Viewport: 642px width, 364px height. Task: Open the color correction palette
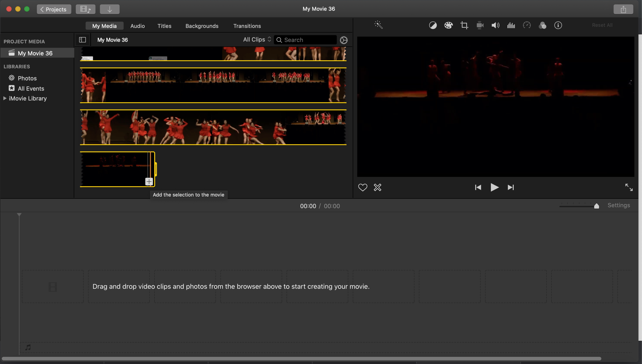click(449, 25)
